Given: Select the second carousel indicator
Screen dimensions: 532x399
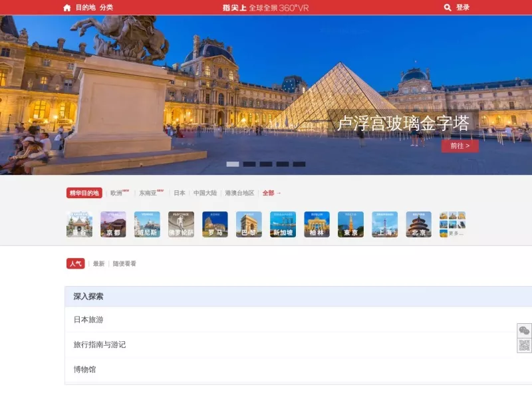Looking at the screenshot, I should click(x=249, y=164).
